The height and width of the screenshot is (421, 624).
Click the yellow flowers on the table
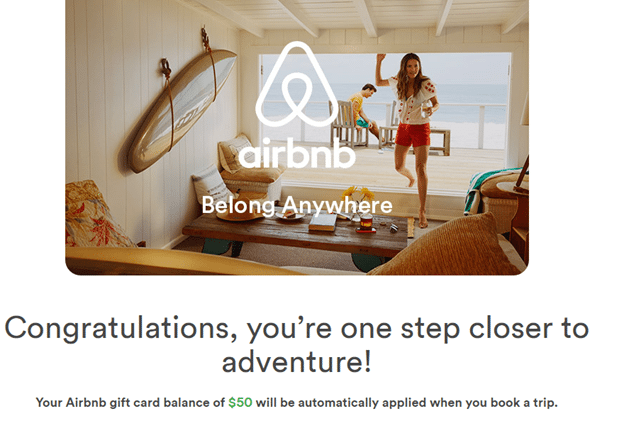pos(358,195)
